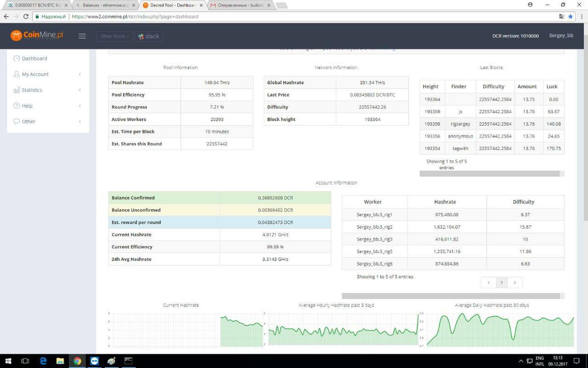
Task: Click Balance Confirmed value 0.36892608 DCR
Action: pyautogui.click(x=275, y=198)
